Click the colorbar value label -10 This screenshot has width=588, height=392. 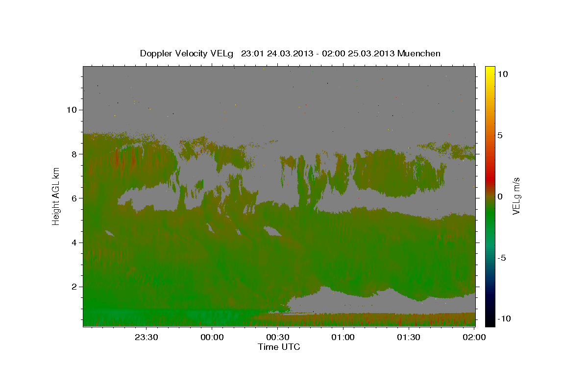(504, 318)
